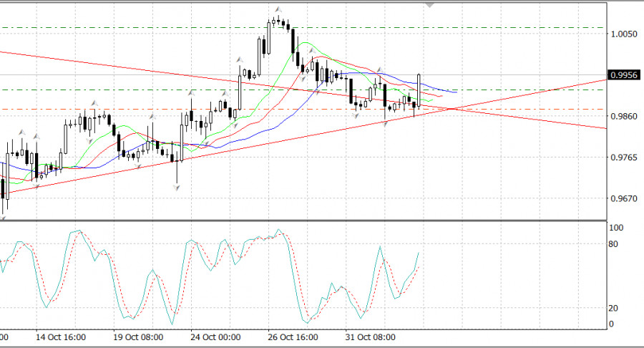The width and height of the screenshot is (644, 348).
Task: Select the 26 Oct 16:00 time label
Action: coord(292,337)
